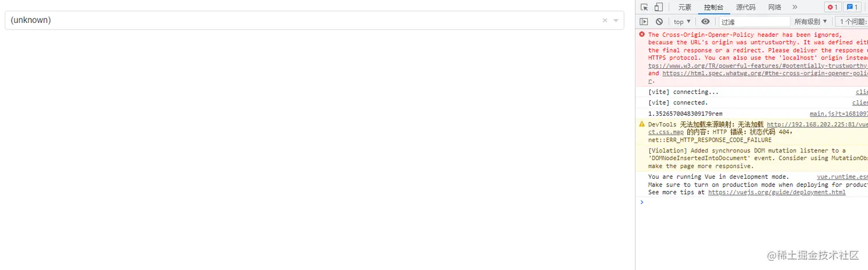Screen dimensions: 868x270
Task: Switch to the 网络 tab
Action: coord(774,7)
